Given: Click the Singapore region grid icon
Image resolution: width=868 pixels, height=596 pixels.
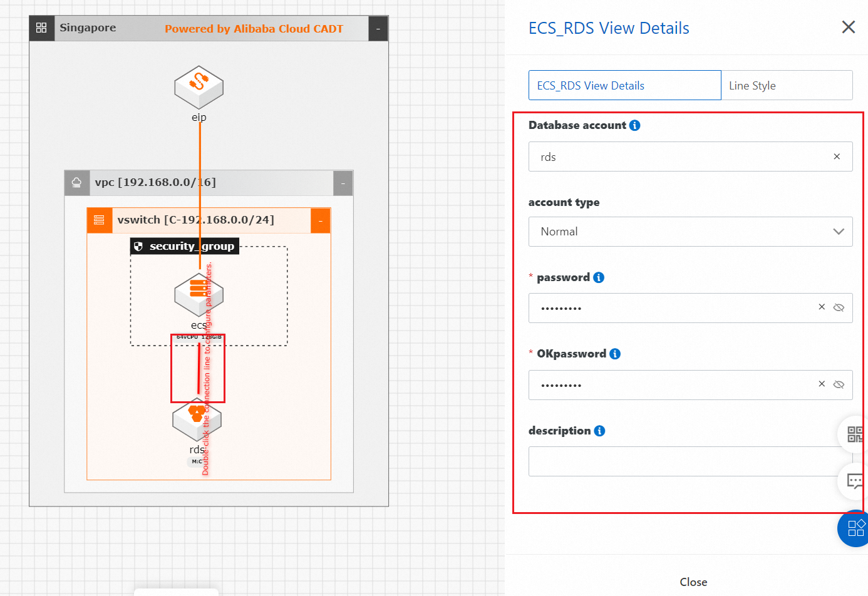Looking at the screenshot, I should point(42,28).
